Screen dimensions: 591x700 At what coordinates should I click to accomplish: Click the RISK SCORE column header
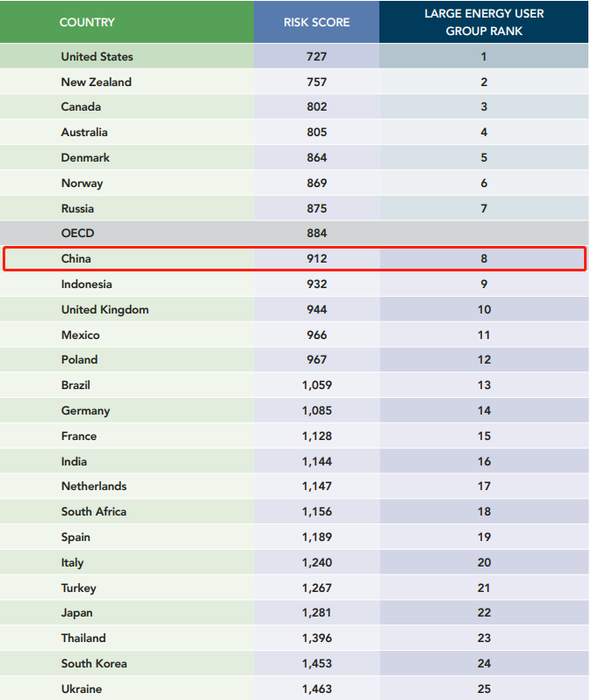(316, 22)
